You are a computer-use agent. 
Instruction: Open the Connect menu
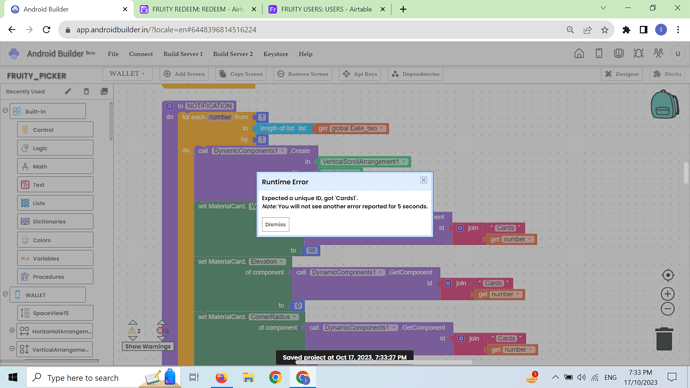click(141, 54)
